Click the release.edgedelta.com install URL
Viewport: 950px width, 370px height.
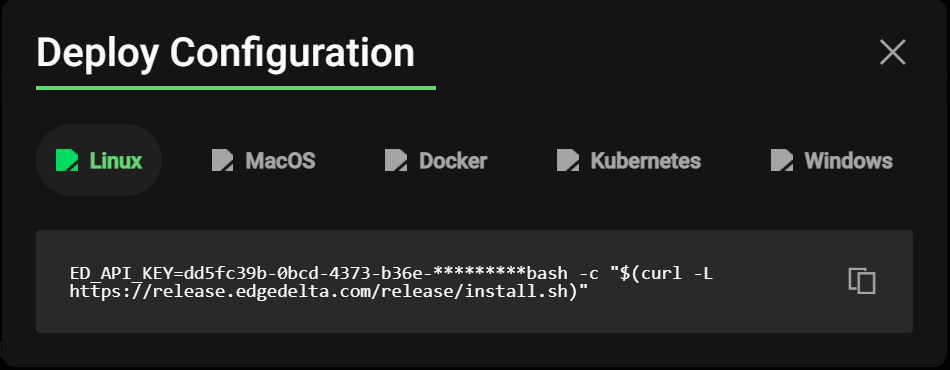tap(329, 292)
